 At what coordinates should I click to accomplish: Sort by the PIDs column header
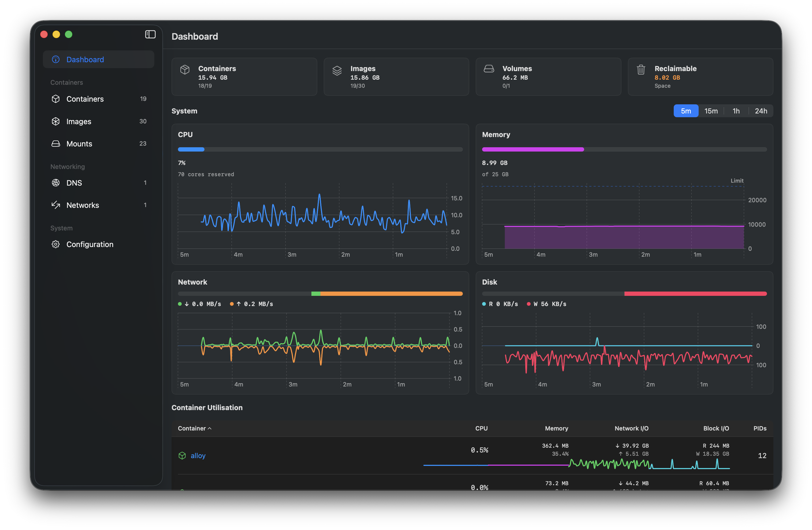click(x=760, y=428)
